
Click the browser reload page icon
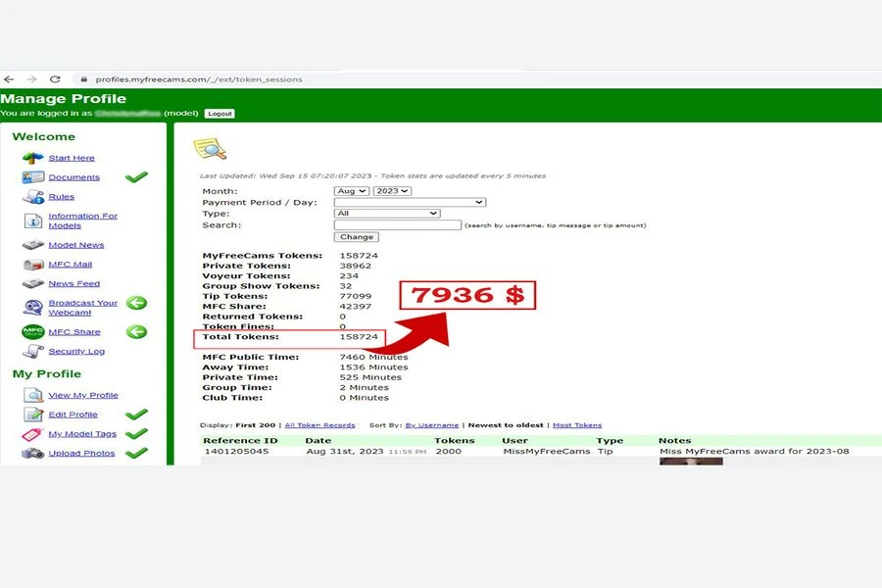click(55, 79)
